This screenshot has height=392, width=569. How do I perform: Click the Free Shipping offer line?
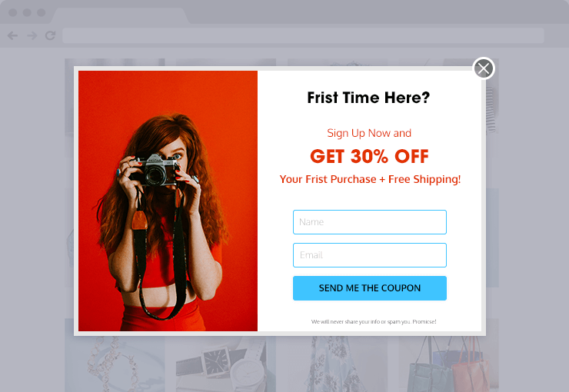(x=370, y=179)
